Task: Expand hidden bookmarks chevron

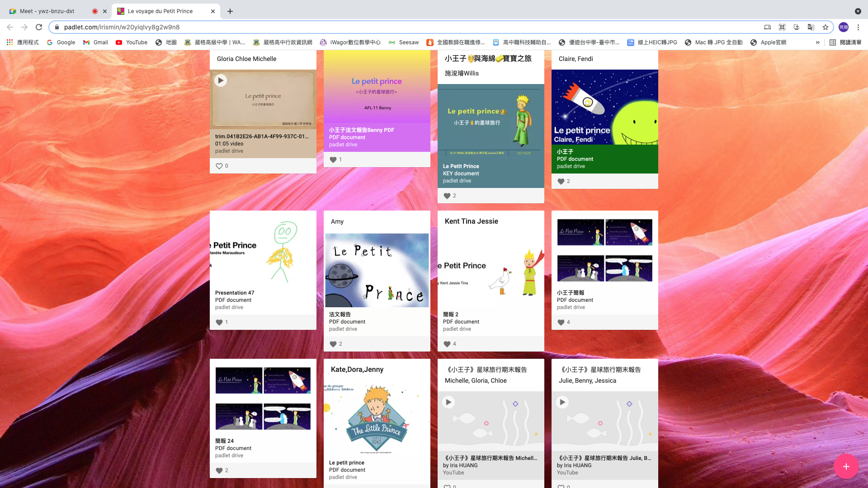Action: (817, 42)
